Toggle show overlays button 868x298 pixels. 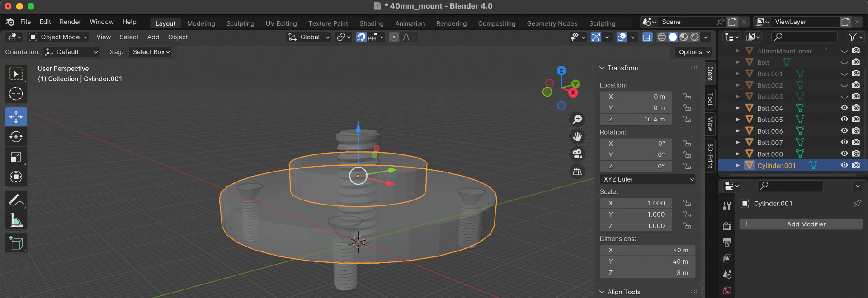[622, 37]
